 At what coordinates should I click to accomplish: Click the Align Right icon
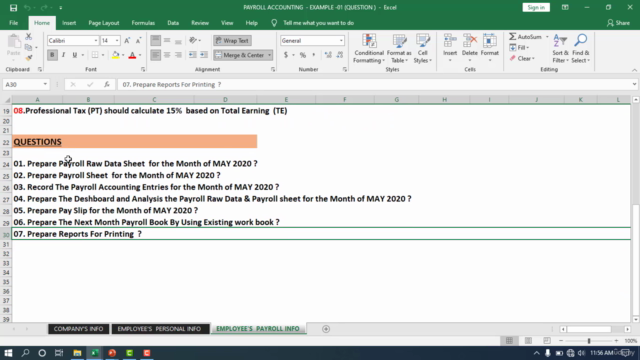(x=178, y=55)
